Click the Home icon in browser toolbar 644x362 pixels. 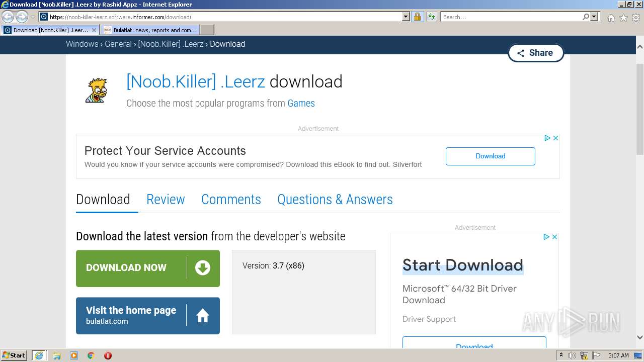611,18
